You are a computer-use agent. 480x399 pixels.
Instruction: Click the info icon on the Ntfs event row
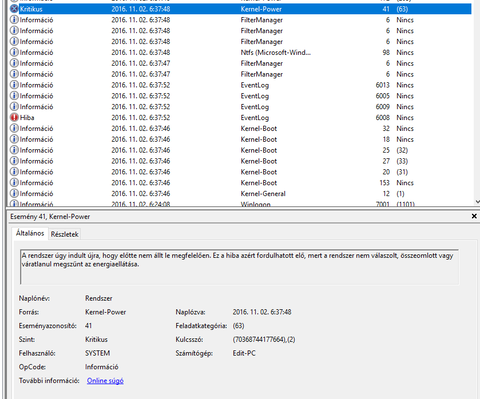coord(14,52)
